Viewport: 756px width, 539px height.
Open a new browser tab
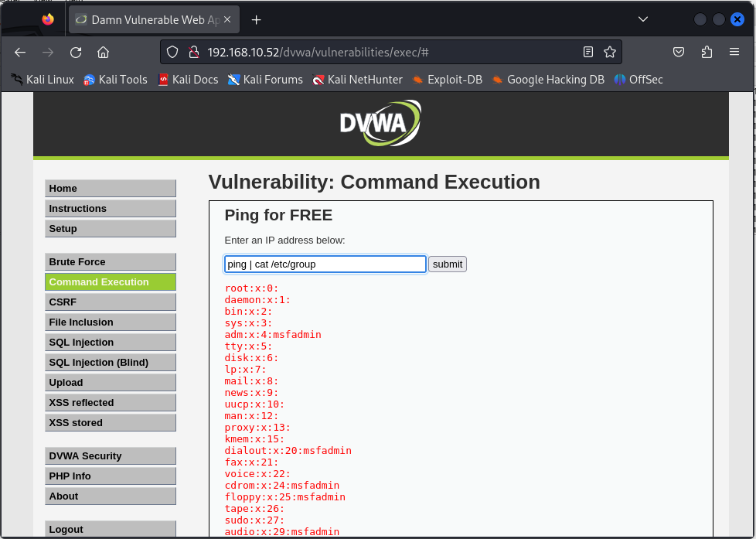(257, 20)
